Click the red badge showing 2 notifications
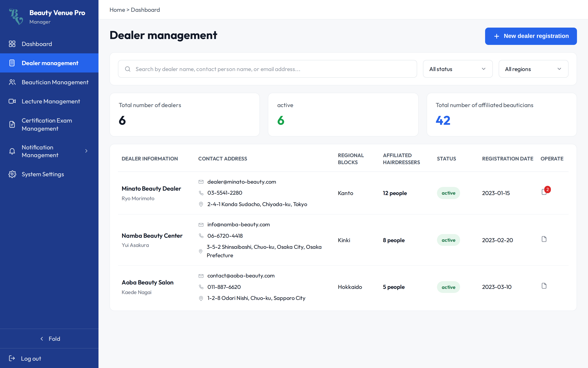This screenshot has height=368, width=588. (547, 189)
